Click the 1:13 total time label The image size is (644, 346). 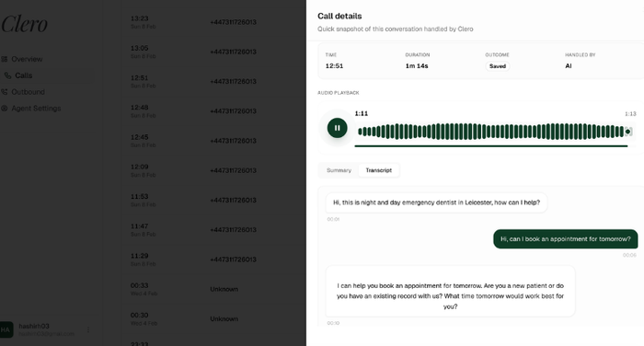(x=630, y=114)
